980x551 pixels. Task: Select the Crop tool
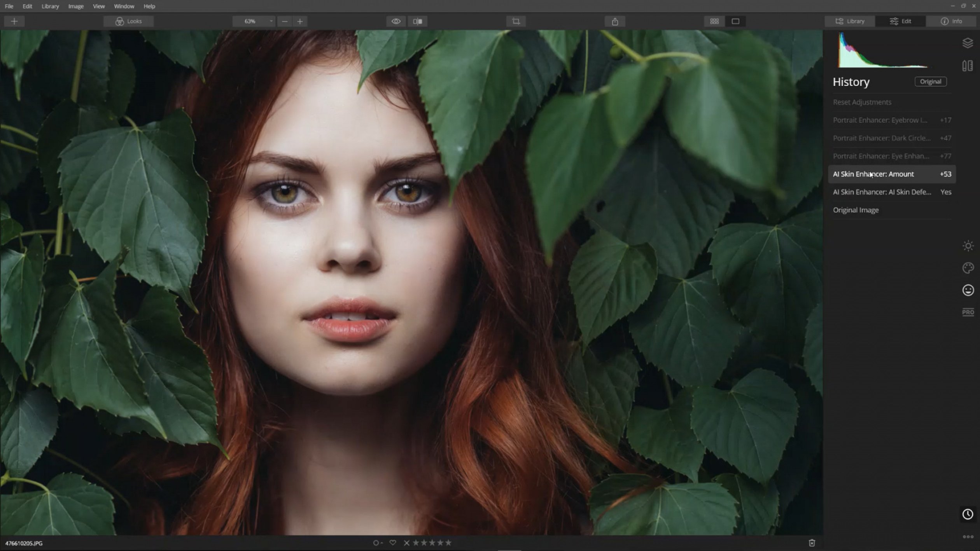[516, 21]
